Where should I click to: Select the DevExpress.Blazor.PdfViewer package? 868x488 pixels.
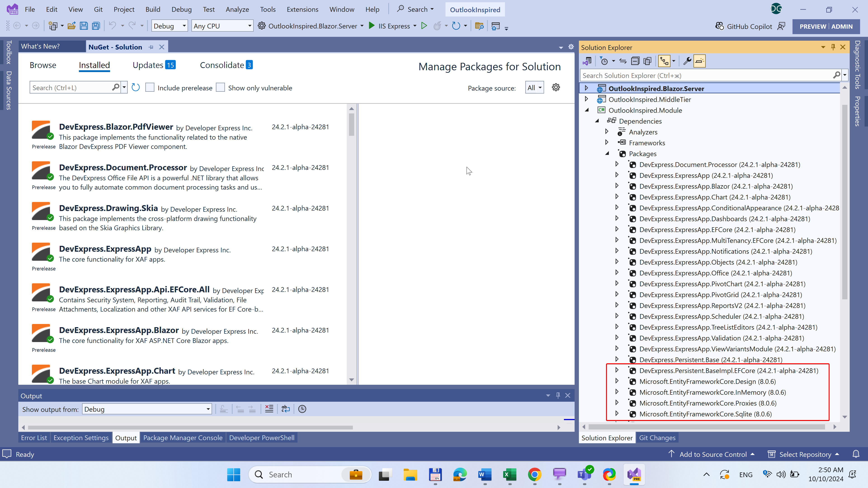pos(182,136)
